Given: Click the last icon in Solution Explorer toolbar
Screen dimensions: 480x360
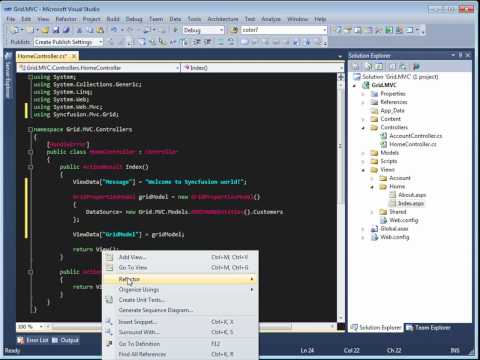Looking at the screenshot, I should (x=416, y=67).
